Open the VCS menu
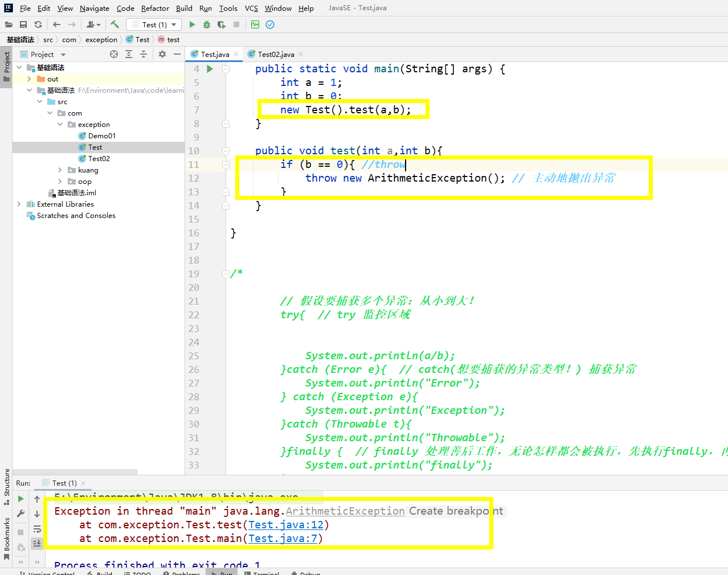Screen dimensions: 728x575 coord(251,8)
